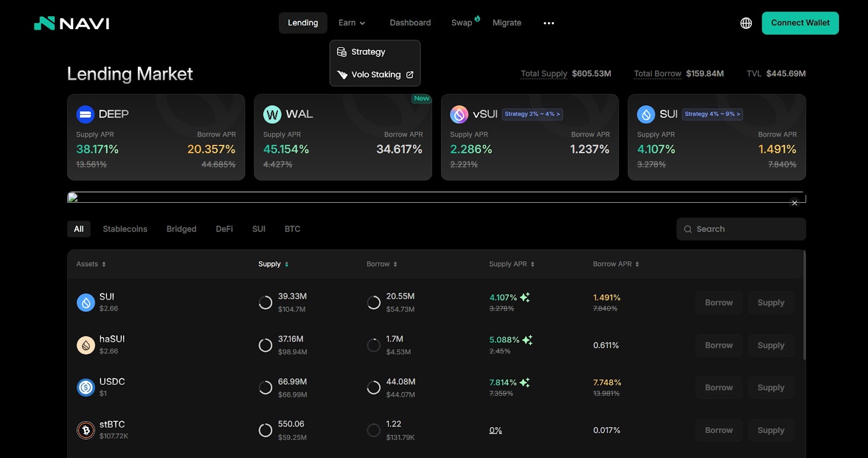This screenshot has height=458, width=868.
Task: Click the NAVI logo
Action: pos(72,23)
